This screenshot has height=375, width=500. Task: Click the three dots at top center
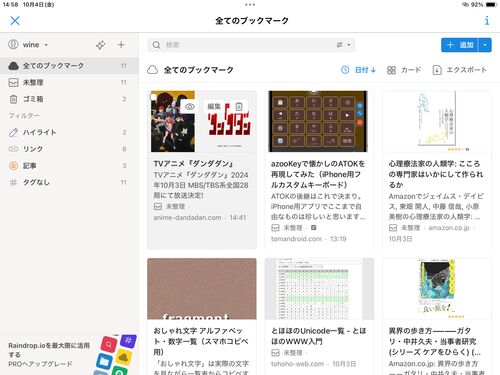point(250,5)
